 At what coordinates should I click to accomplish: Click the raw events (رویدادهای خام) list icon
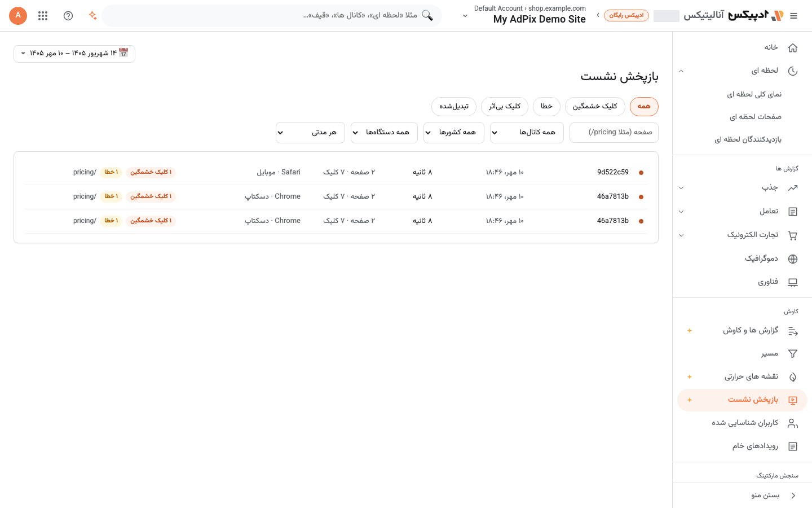793,446
